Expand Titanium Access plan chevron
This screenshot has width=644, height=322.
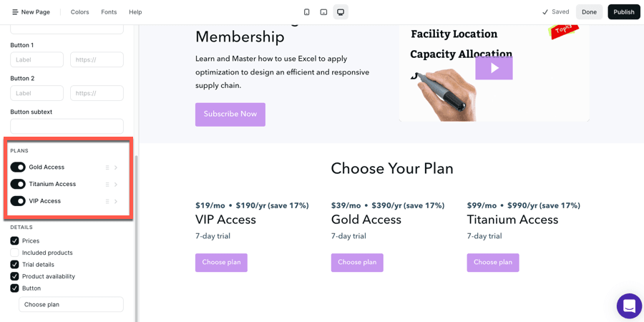[116, 185]
